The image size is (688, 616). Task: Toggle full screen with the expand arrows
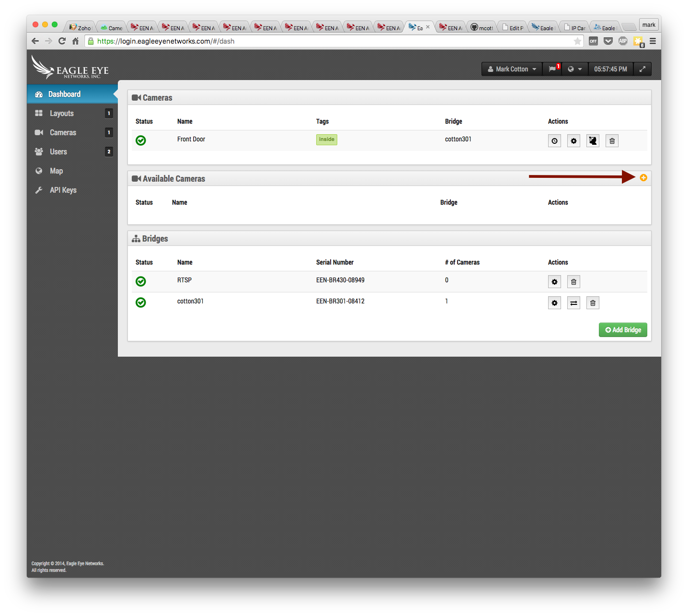tap(642, 69)
